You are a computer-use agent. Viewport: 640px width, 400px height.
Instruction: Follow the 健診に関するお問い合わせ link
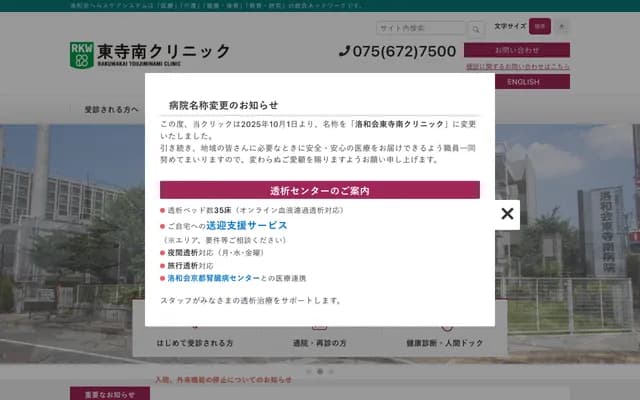[x=517, y=66]
